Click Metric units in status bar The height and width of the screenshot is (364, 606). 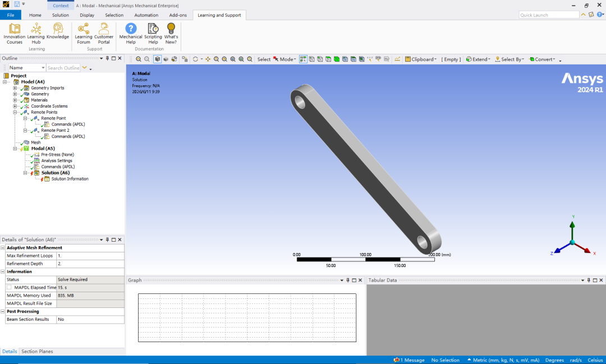click(x=506, y=360)
